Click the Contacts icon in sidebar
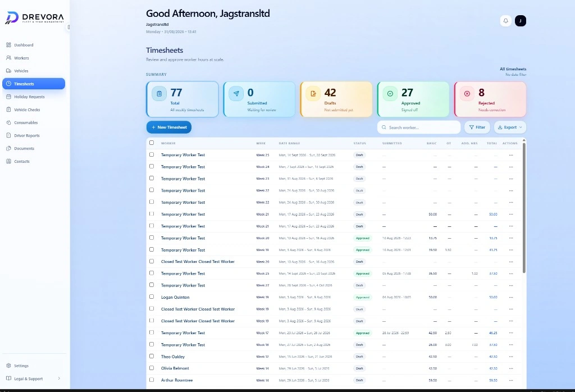This screenshot has height=392, width=575. (x=8, y=161)
